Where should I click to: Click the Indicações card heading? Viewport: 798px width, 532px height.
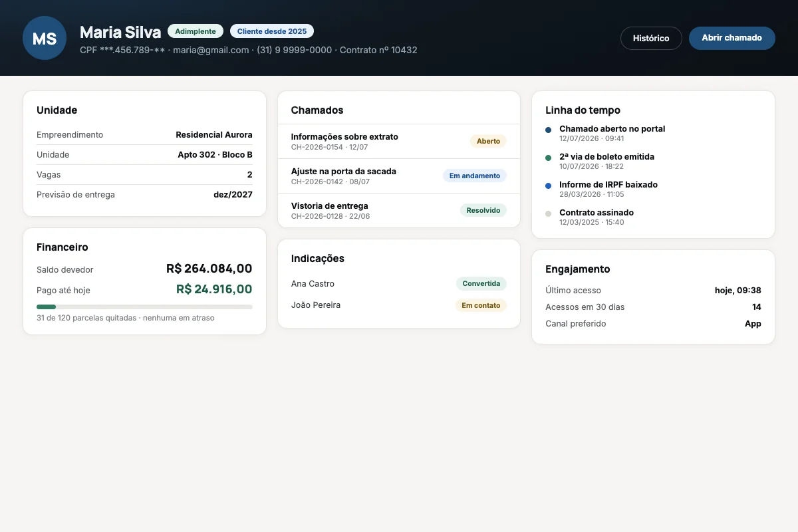(x=318, y=259)
